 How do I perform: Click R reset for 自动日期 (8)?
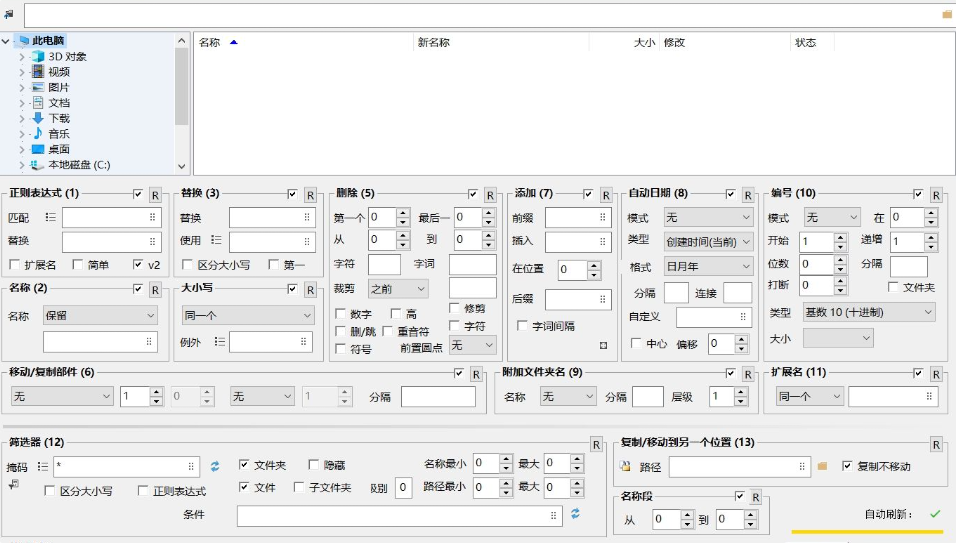tap(748, 195)
